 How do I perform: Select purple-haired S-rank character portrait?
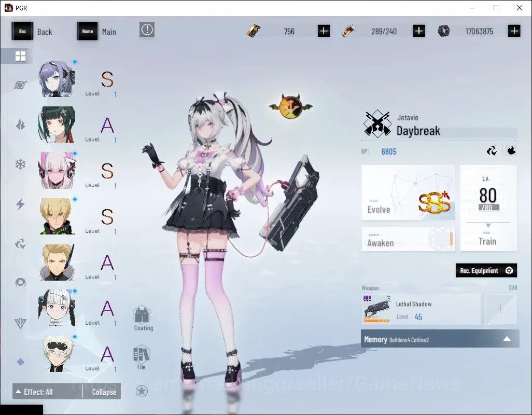click(x=57, y=79)
